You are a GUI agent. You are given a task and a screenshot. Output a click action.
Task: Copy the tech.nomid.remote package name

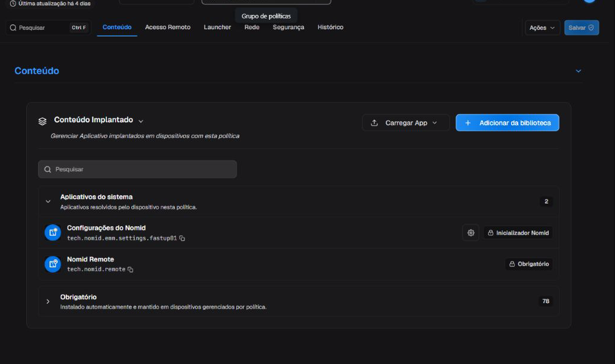pyautogui.click(x=131, y=270)
